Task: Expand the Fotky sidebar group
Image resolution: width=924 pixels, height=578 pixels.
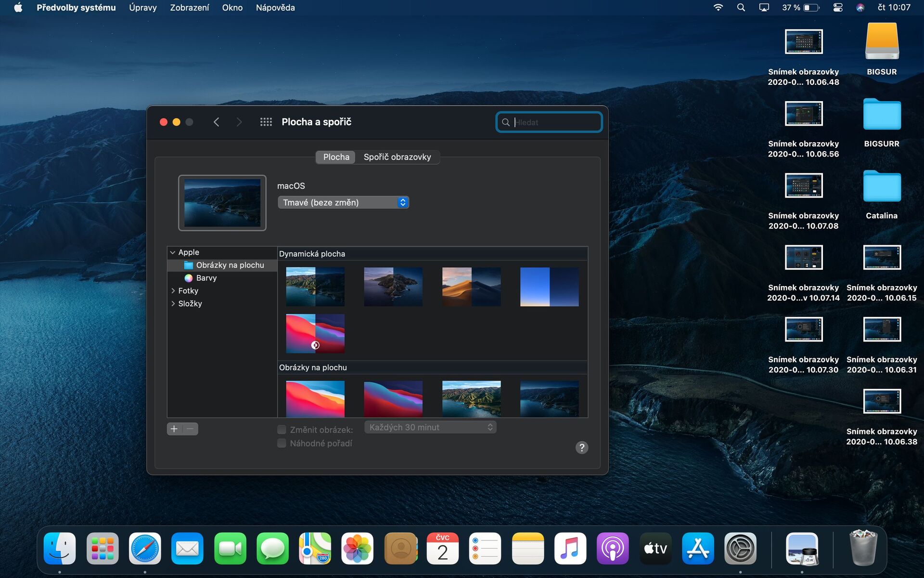Action: [x=173, y=291]
